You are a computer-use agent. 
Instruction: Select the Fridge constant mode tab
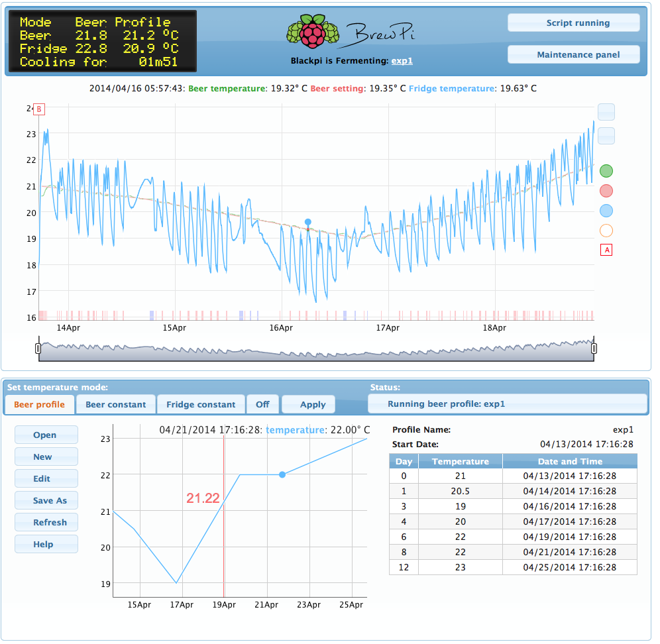pos(201,404)
